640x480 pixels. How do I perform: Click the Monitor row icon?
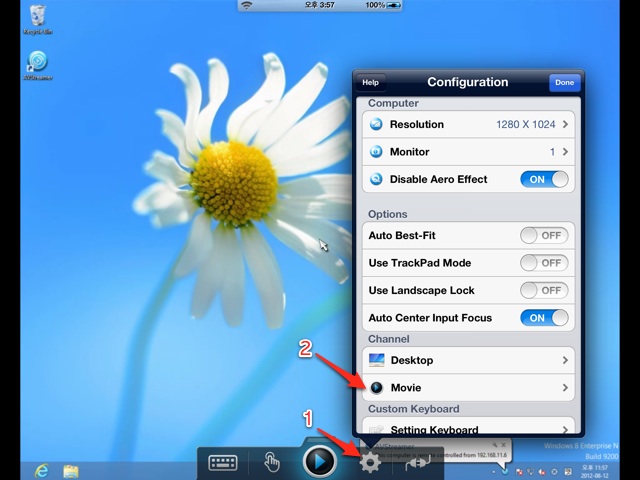376,152
